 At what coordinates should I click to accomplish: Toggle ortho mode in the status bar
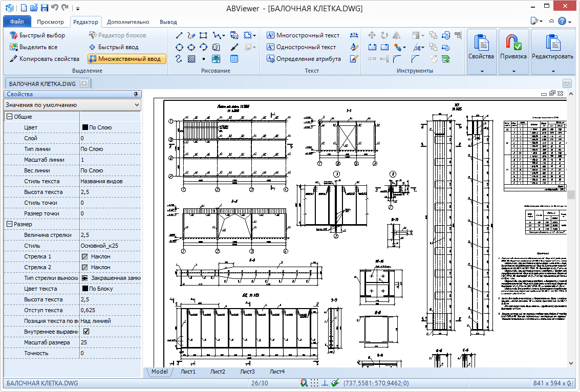click(325, 383)
